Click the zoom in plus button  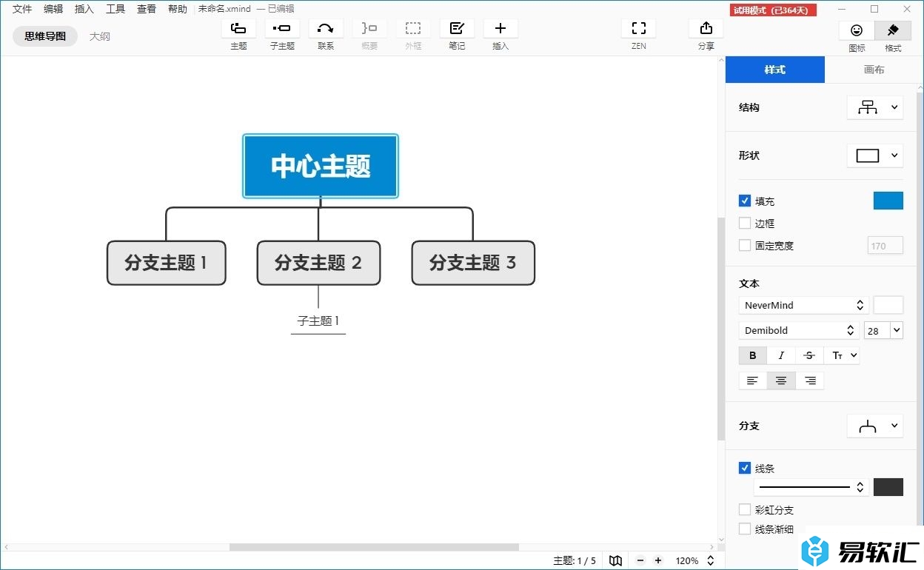click(x=658, y=560)
